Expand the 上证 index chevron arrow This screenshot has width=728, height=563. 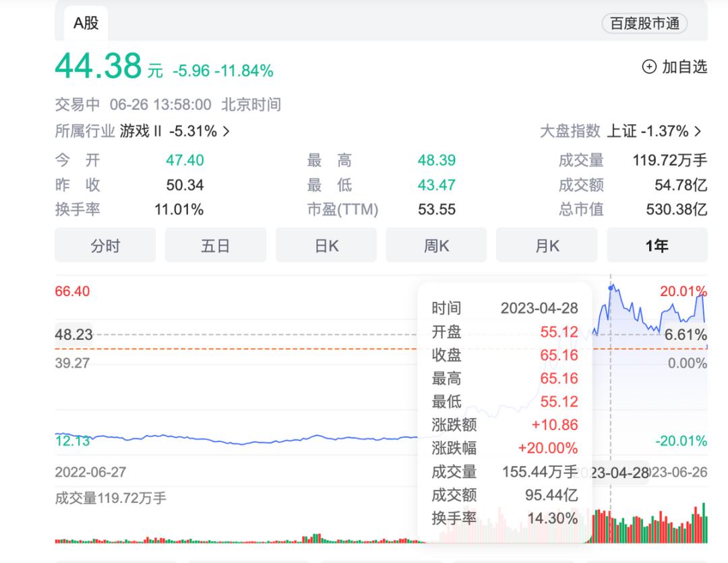tap(698, 131)
